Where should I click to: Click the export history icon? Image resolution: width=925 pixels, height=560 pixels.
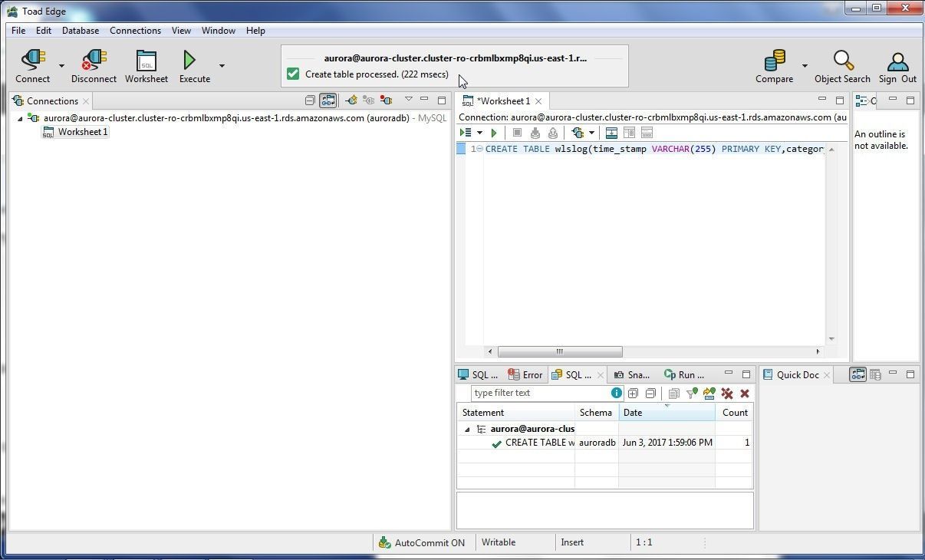(709, 394)
